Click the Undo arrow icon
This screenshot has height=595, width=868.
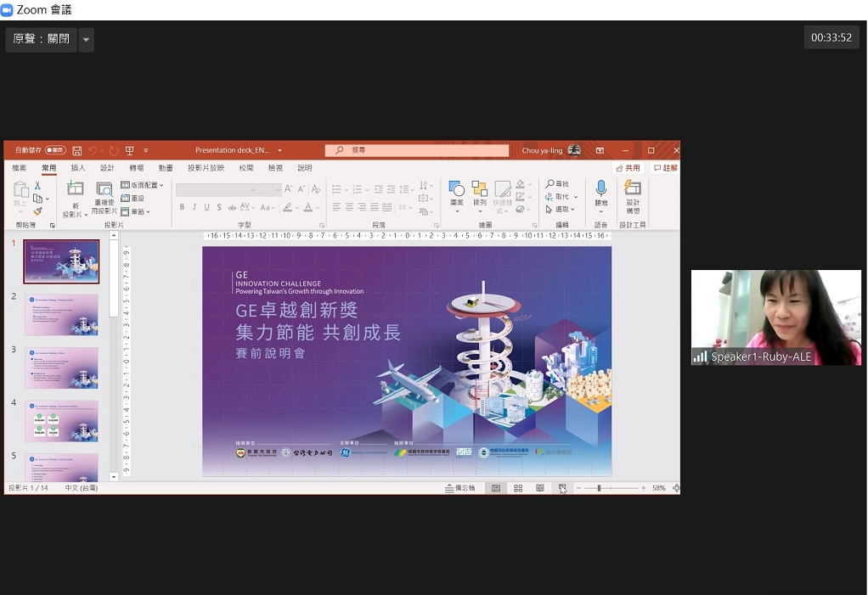[93, 150]
